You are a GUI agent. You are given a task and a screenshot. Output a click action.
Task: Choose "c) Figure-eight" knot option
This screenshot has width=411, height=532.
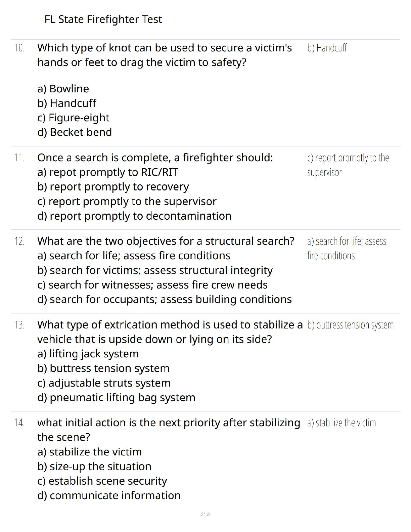(x=73, y=118)
